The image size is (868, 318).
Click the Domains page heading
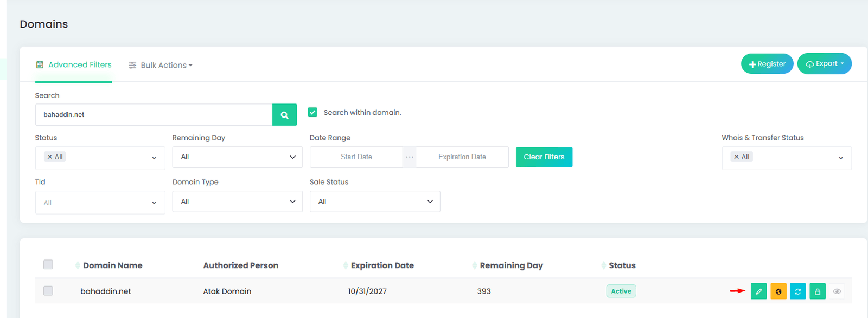(44, 24)
